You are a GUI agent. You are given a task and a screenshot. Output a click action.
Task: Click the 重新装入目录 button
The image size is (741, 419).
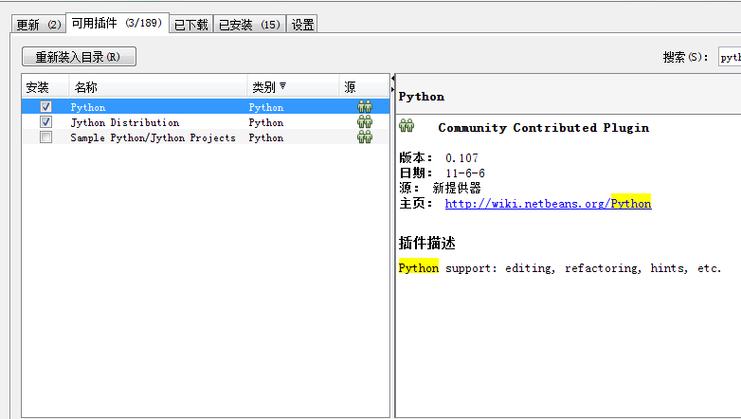point(79,57)
